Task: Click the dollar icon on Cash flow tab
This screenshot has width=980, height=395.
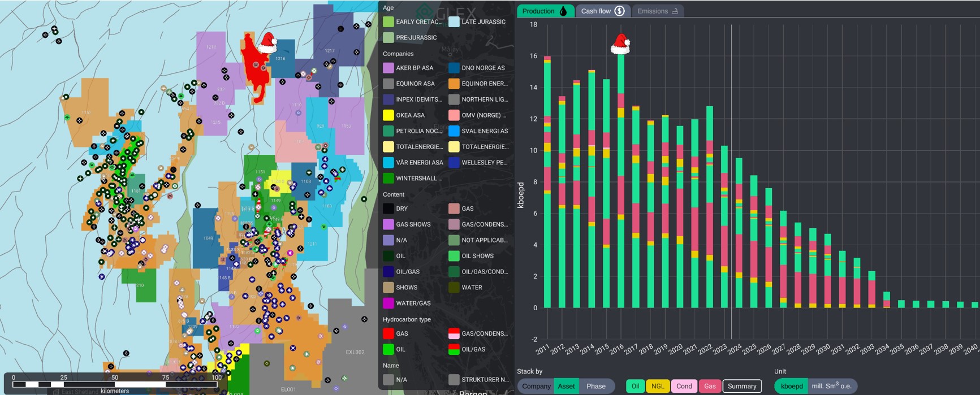Action: pyautogui.click(x=619, y=11)
